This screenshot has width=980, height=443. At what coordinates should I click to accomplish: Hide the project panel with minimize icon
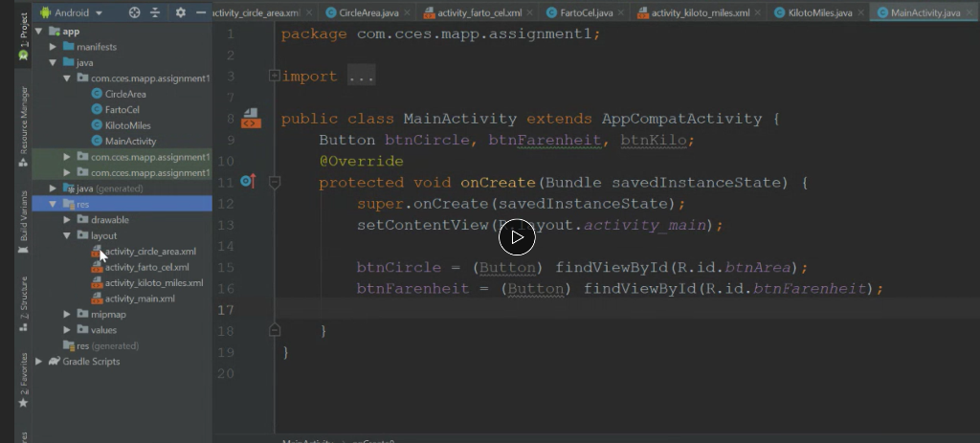click(201, 12)
